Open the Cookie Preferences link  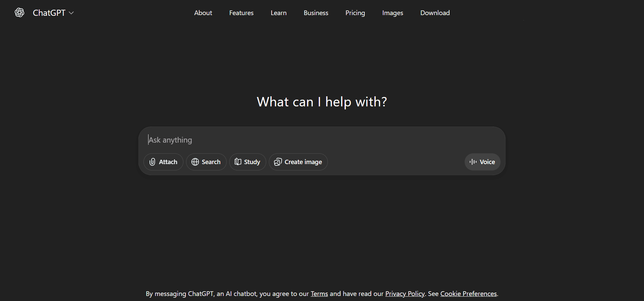point(468,294)
